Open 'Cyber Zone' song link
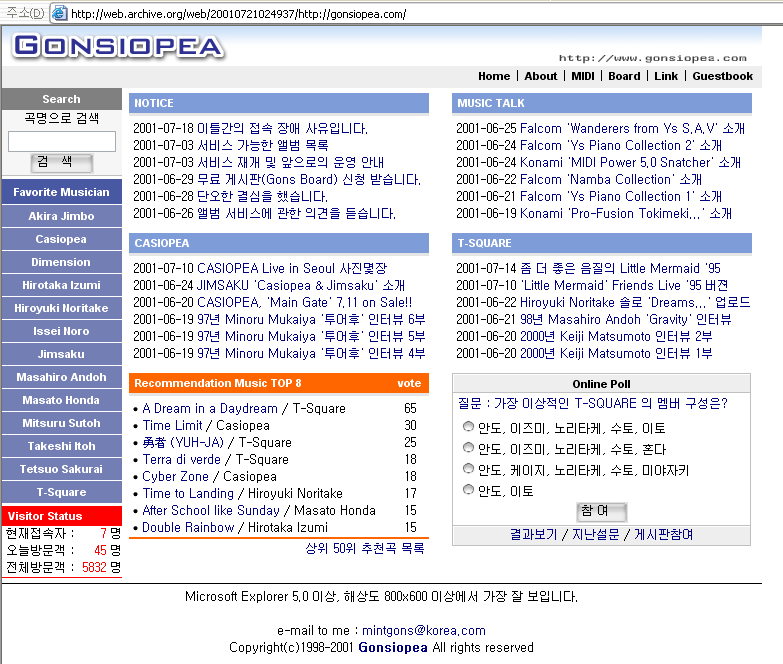The height and width of the screenshot is (664, 783). pos(175,476)
